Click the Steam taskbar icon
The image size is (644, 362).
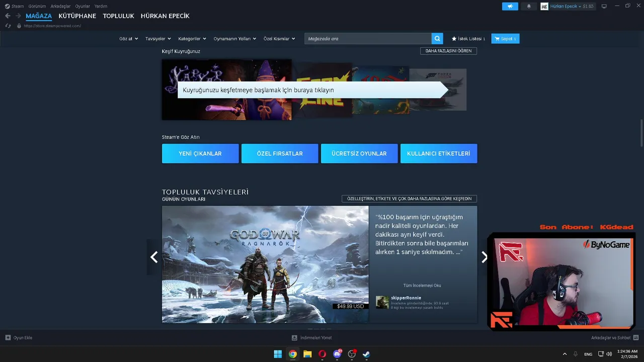(367, 354)
